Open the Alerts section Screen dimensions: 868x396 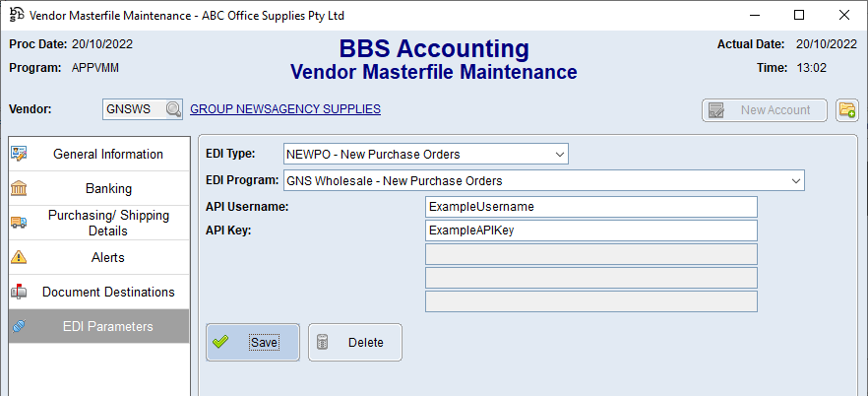tap(107, 257)
